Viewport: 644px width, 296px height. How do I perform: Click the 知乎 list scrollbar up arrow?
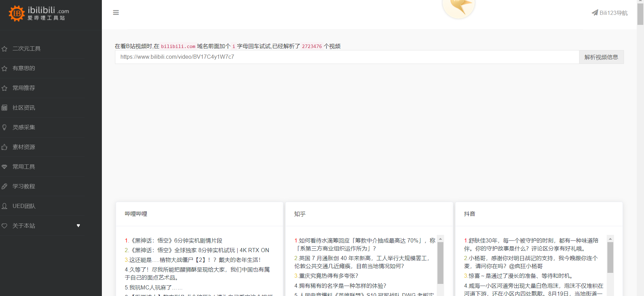(x=440, y=239)
